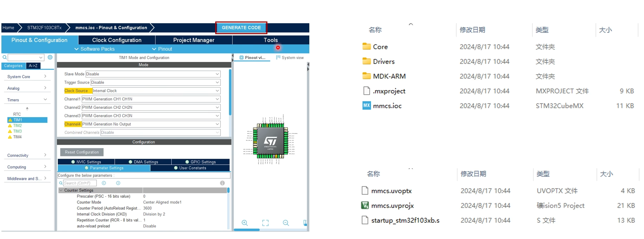644x239 pixels.
Task: Expand Computing category
Action: (27, 167)
